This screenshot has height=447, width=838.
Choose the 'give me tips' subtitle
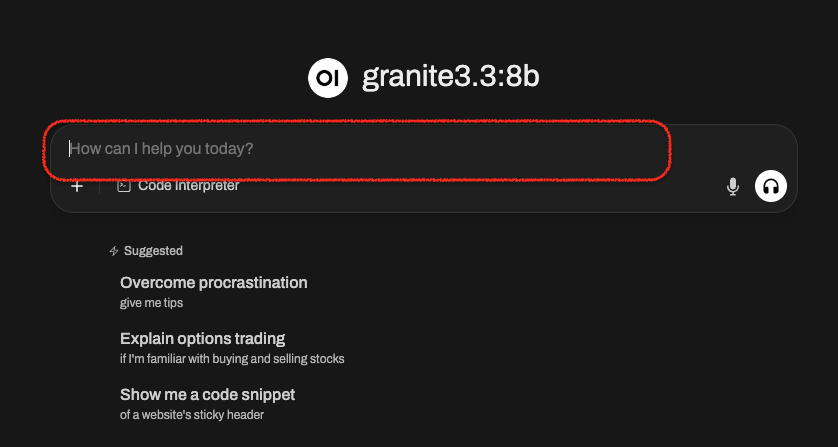click(151, 303)
